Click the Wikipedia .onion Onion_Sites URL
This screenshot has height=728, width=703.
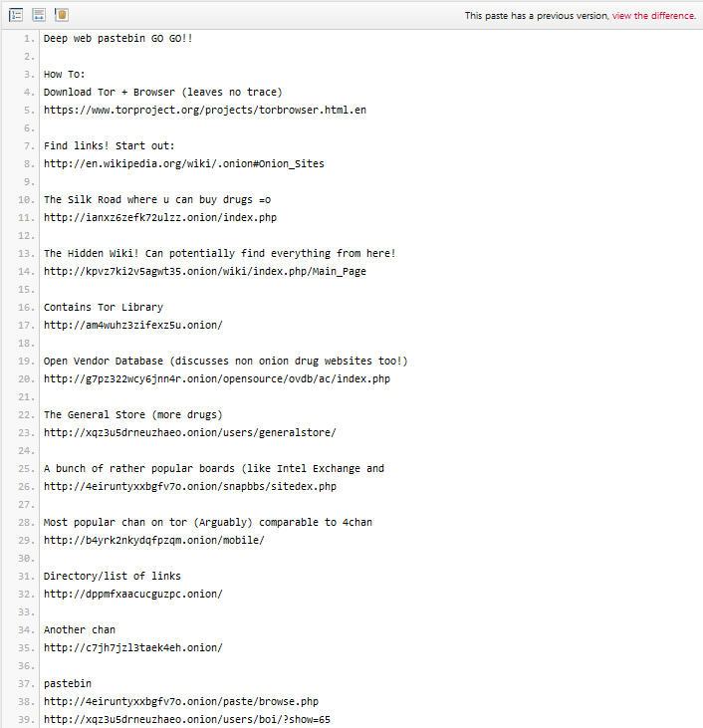coord(184,164)
